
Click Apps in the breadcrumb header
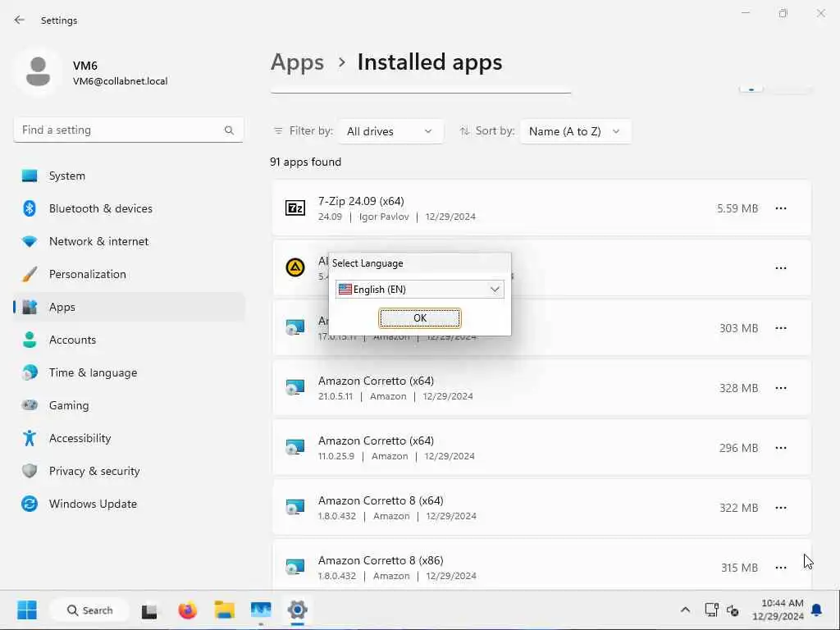(x=297, y=62)
